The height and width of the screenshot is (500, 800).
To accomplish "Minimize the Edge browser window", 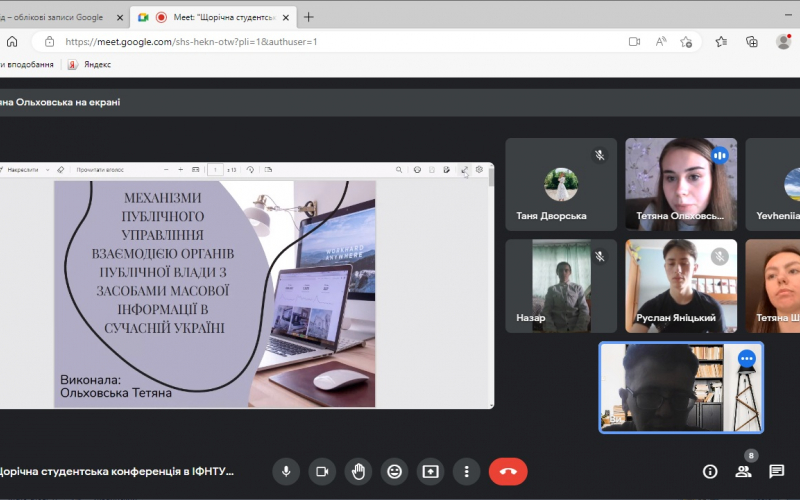I will tap(788, 15).
